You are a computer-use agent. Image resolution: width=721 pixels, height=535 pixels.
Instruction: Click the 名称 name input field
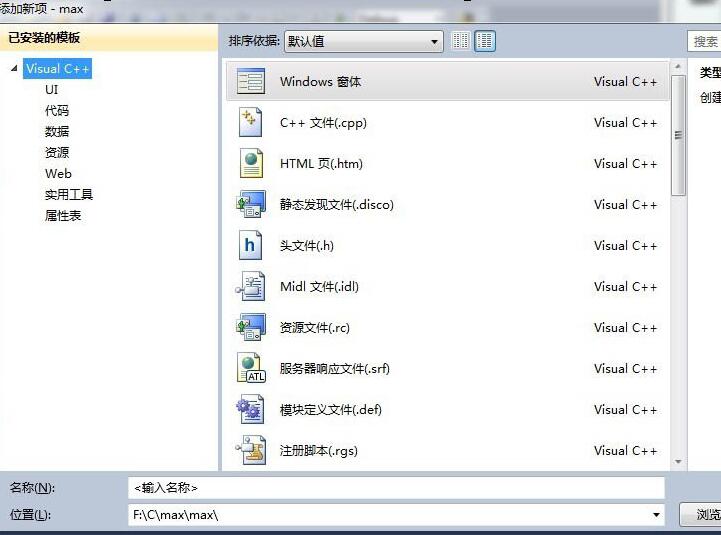(396, 487)
